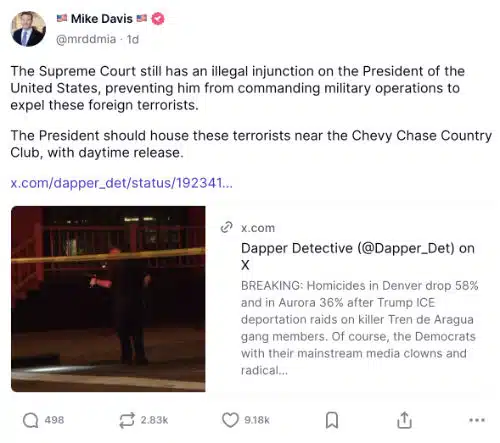This screenshot has height=443, width=500.
Task: Open the Dapper Detective card title
Action: (x=358, y=257)
